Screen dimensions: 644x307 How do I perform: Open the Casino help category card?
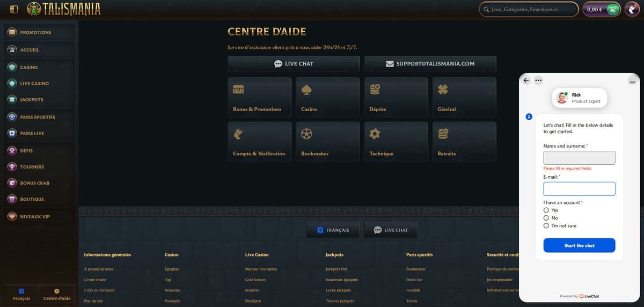point(328,97)
